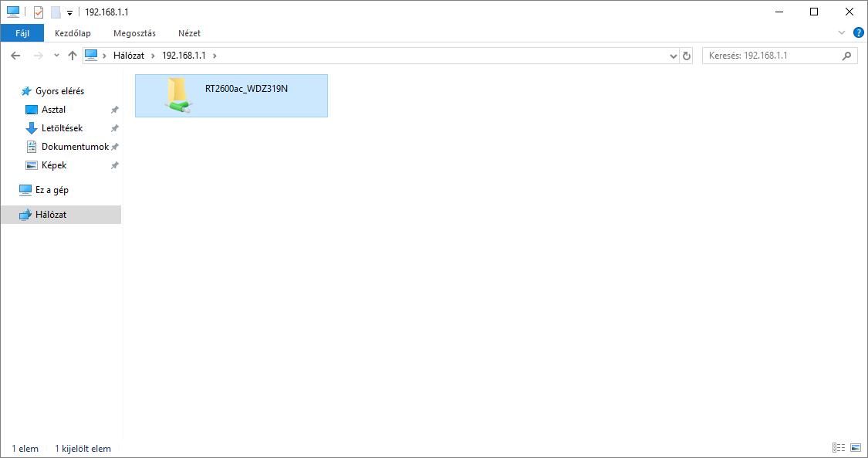The width and height of the screenshot is (868, 458).
Task: Refresh the current folder view
Action: [687, 56]
